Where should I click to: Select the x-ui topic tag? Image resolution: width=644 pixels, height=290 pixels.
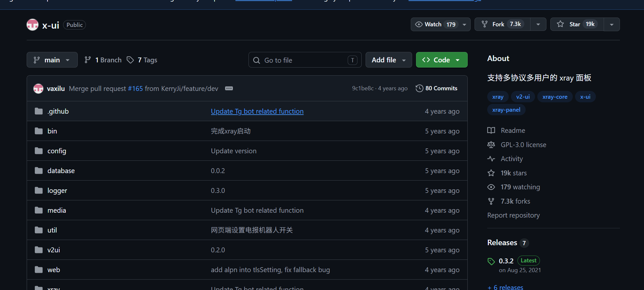point(585,97)
